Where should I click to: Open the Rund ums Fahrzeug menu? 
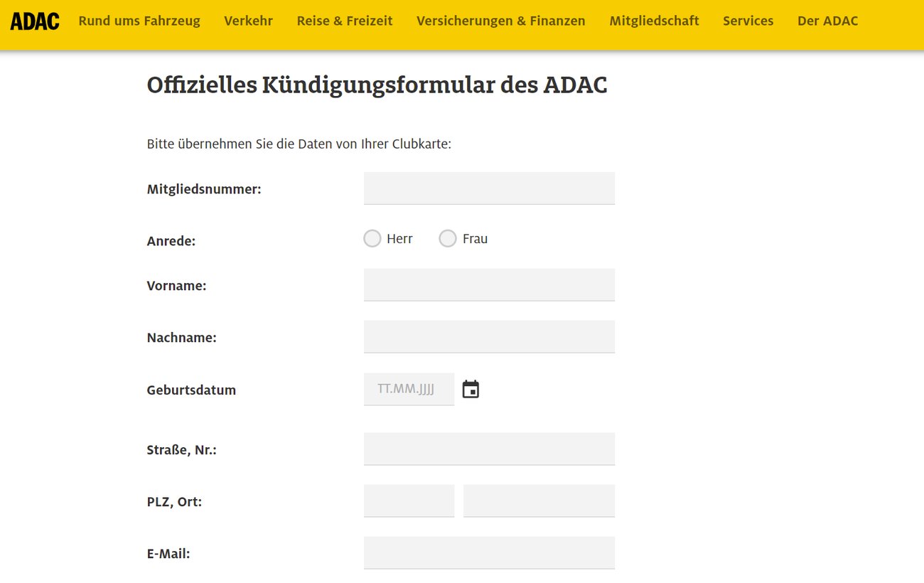point(139,21)
